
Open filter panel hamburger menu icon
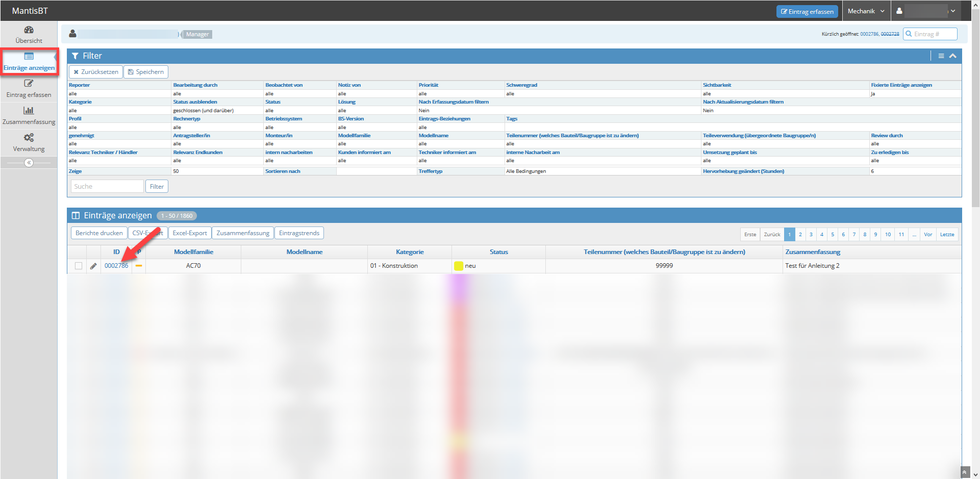coord(941,56)
